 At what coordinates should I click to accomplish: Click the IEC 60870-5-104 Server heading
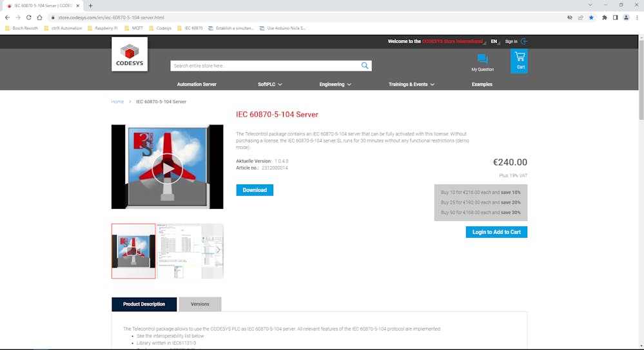tap(277, 115)
